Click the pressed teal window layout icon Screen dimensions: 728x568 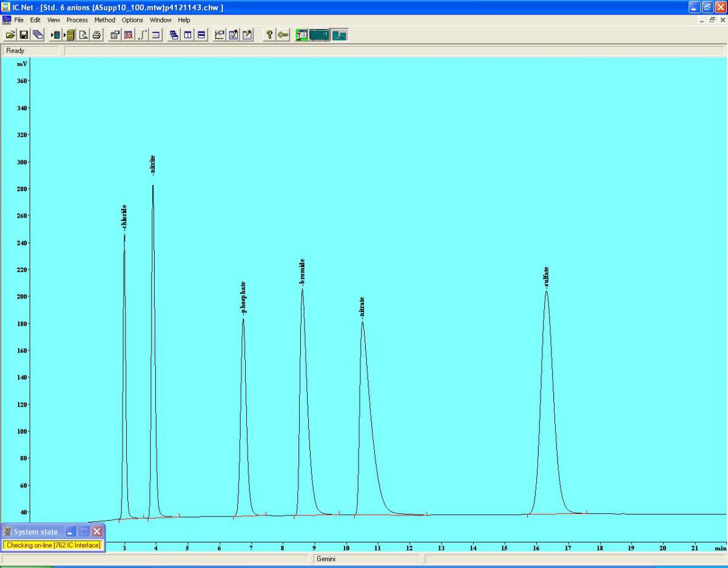[x=340, y=35]
